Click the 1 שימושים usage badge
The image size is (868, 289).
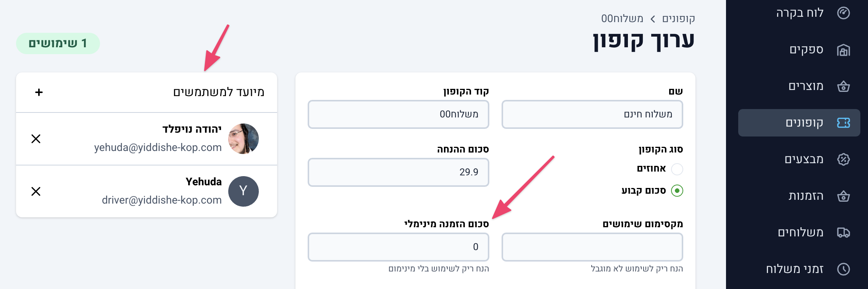[58, 43]
